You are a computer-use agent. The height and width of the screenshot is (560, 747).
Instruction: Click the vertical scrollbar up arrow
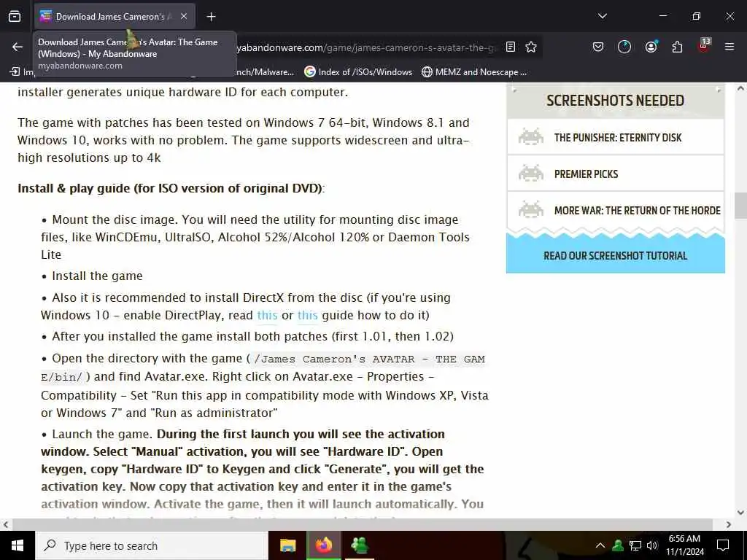[x=740, y=88]
